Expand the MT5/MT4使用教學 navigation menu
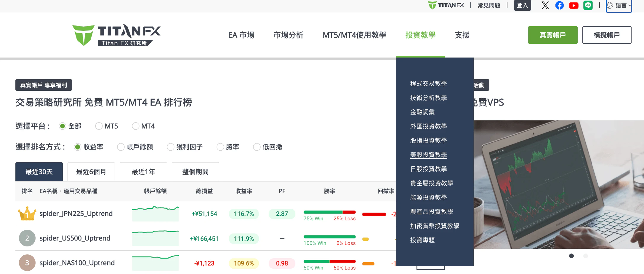Screen dimensions: 644x274 (x=354, y=35)
